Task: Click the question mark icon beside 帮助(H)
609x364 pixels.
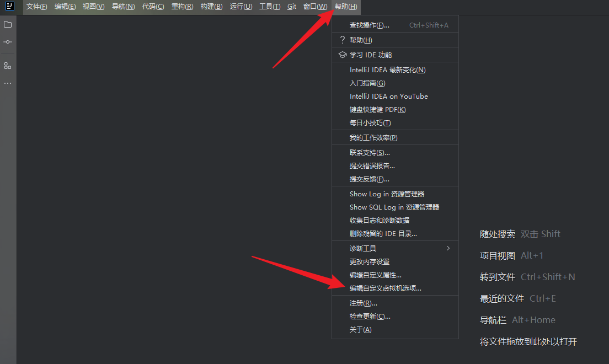Action: coord(342,40)
